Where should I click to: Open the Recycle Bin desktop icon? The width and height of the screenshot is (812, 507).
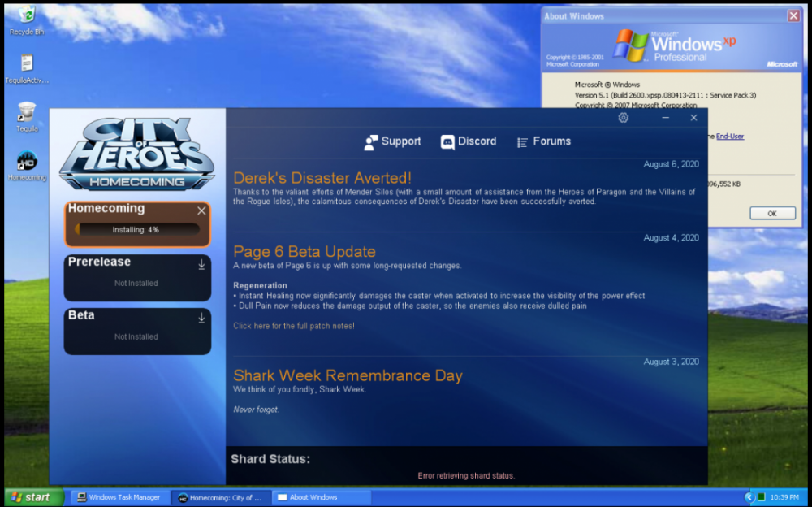pos(26,16)
